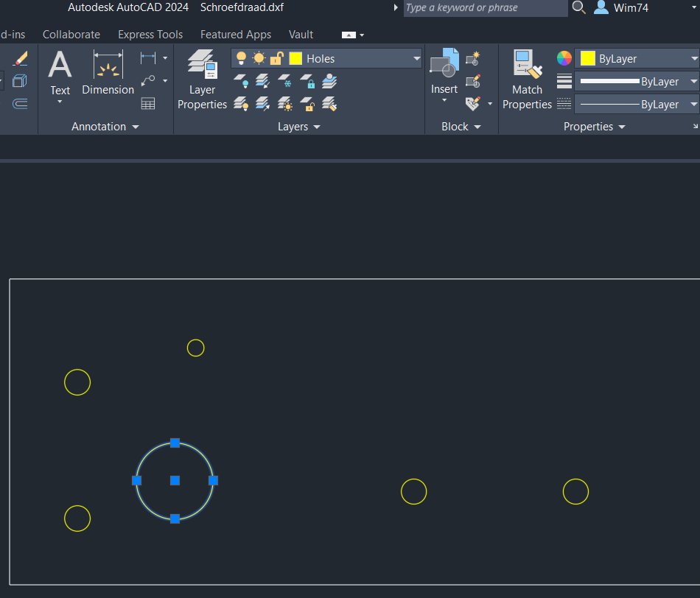Viewport: 700px width, 598px height.
Task: Click the Match Properties tool
Action: pos(528,80)
